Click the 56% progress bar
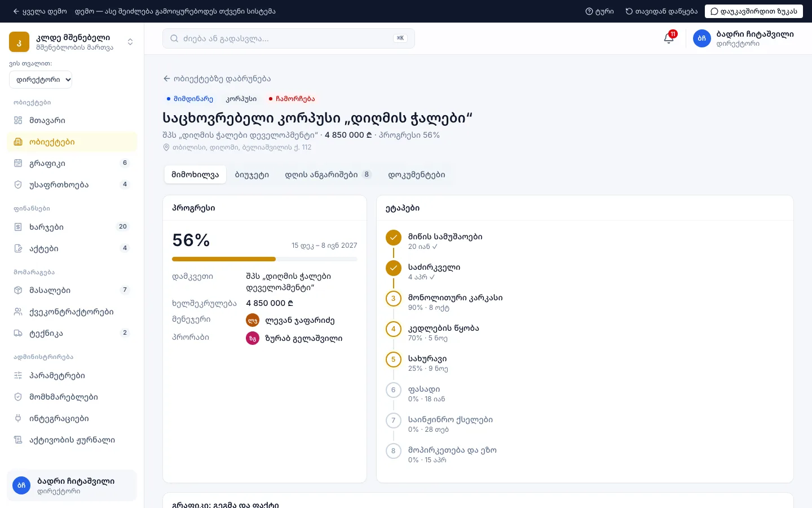 tap(264, 259)
